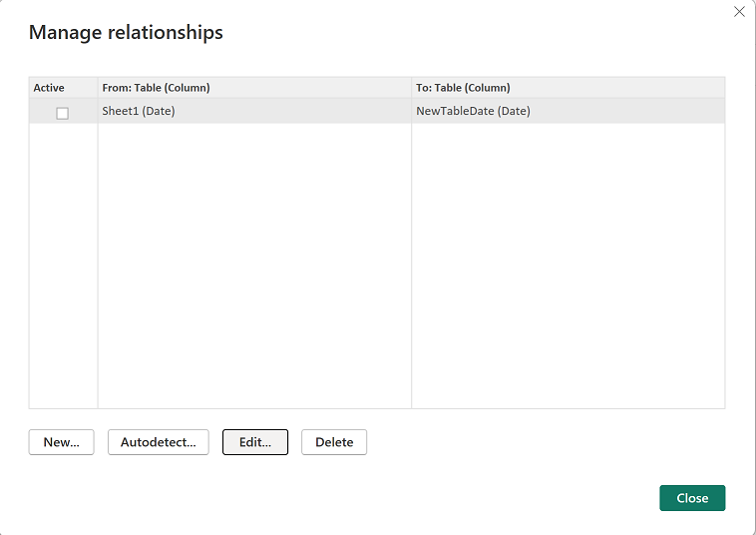The image size is (756, 535).
Task: Toggle Active checkbox for Sheet1 relationship
Action: [62, 113]
